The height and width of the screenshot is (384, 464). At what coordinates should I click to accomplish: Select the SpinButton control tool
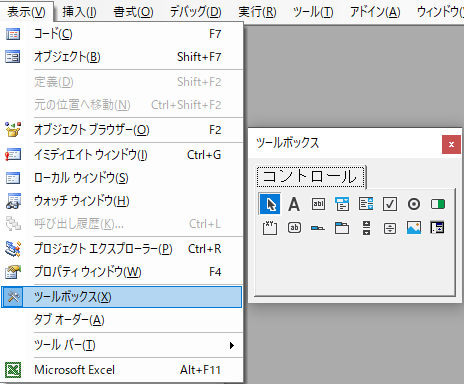(x=390, y=228)
